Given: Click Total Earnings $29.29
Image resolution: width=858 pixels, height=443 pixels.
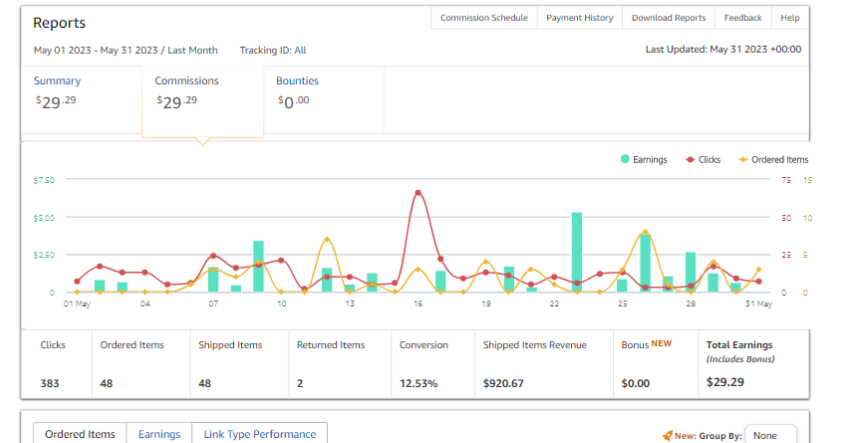Looking at the screenshot, I should click(x=725, y=382).
